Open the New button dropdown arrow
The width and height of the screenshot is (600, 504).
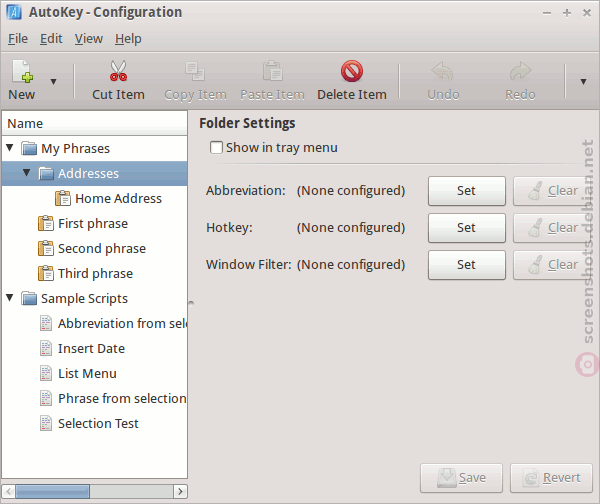(54, 82)
